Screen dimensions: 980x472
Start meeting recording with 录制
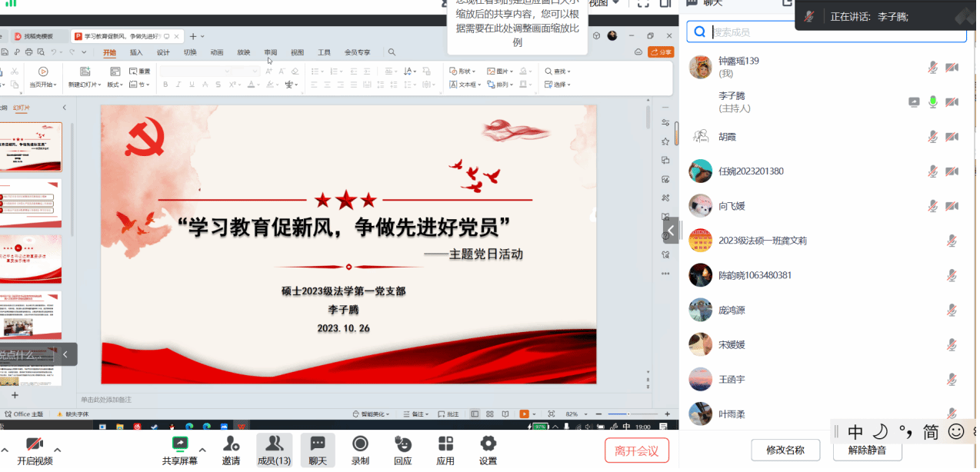360,450
